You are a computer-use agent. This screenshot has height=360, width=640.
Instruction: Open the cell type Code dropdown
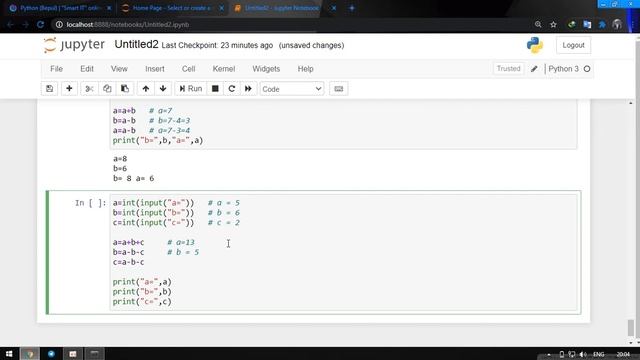(292, 89)
